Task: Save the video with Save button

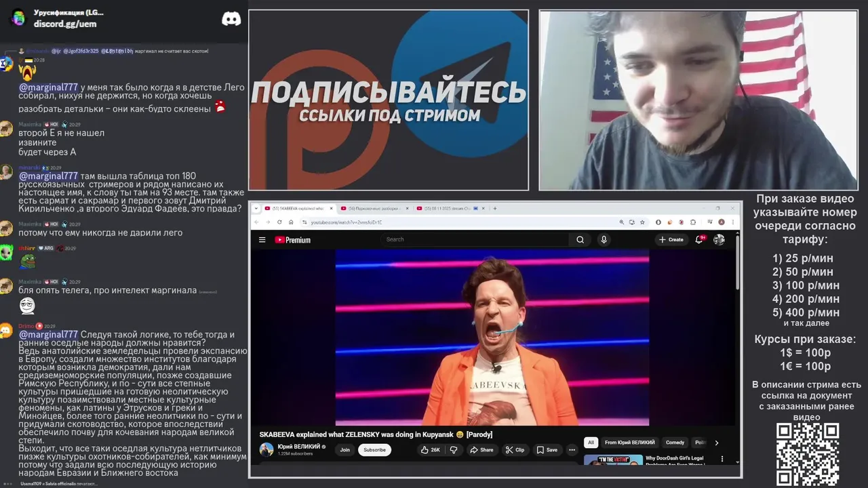Action: [x=547, y=449]
